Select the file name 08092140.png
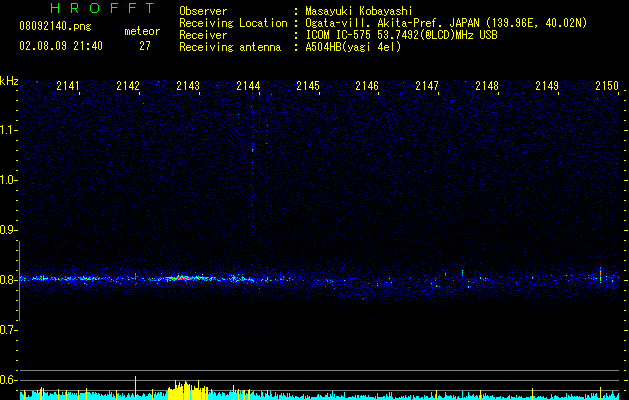This screenshot has width=629, height=400. (x=55, y=27)
